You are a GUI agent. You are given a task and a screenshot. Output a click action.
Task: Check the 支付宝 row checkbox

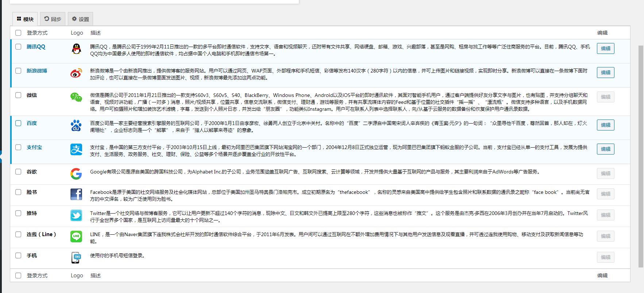click(18, 147)
